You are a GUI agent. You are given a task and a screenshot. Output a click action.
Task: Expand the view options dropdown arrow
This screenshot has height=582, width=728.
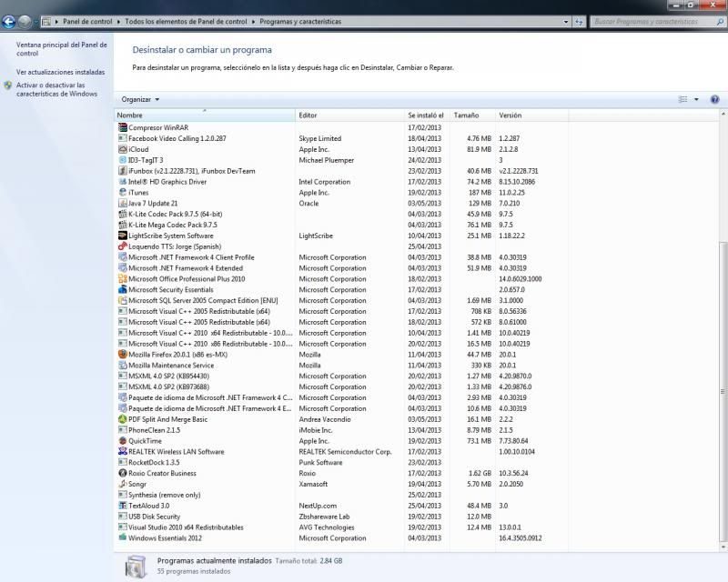click(x=696, y=99)
